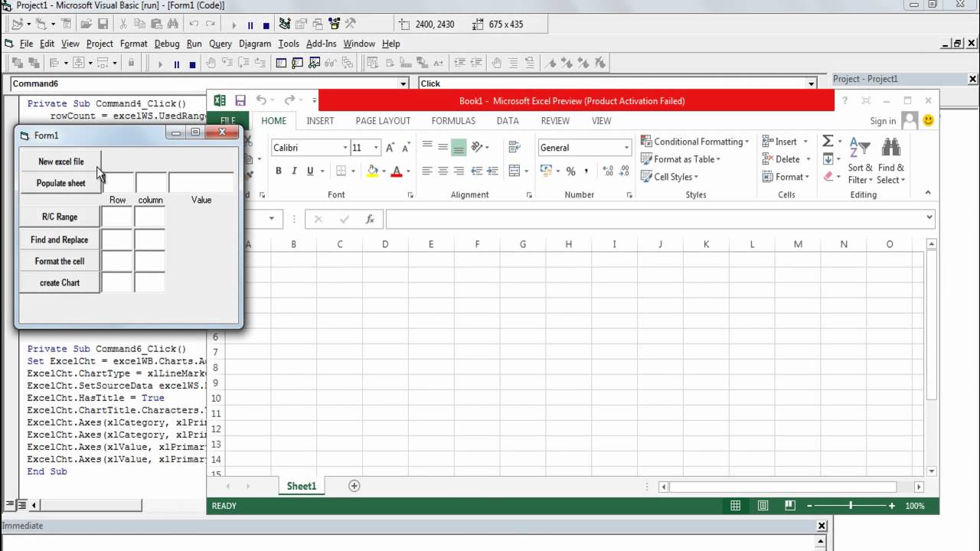980x551 pixels.
Task: Click the Excel formula bar input
Action: [x=661, y=219]
